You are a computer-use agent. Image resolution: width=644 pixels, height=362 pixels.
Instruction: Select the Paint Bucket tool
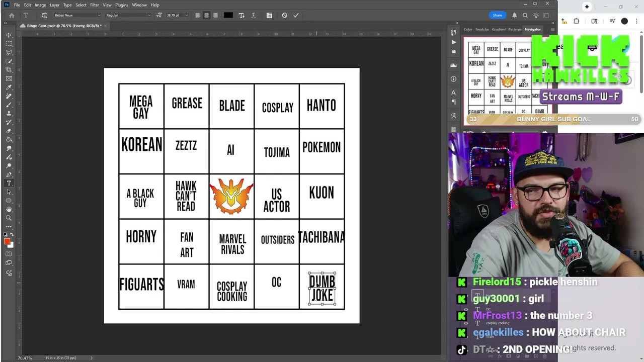[9, 140]
